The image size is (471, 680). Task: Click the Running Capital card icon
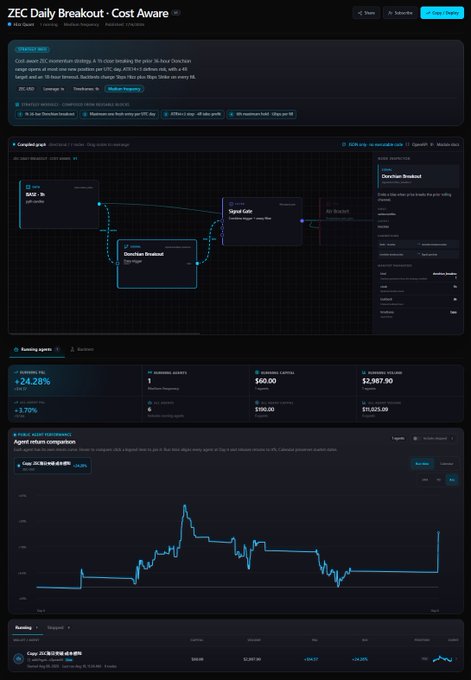coord(257,373)
